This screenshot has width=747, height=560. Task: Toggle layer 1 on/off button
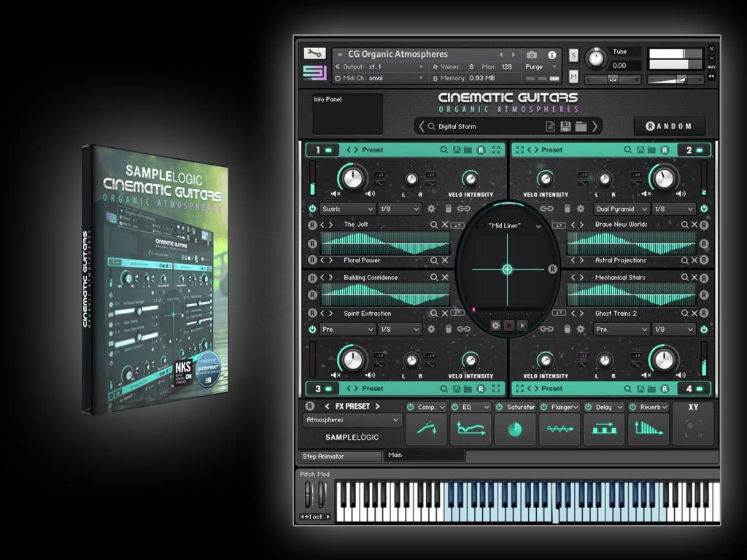(328, 150)
